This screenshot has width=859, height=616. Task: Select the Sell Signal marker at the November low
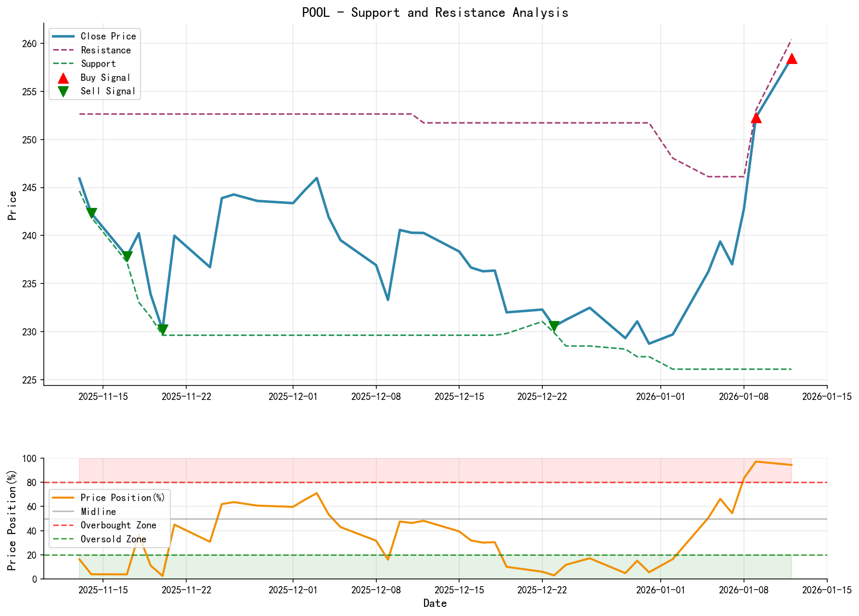(162, 329)
